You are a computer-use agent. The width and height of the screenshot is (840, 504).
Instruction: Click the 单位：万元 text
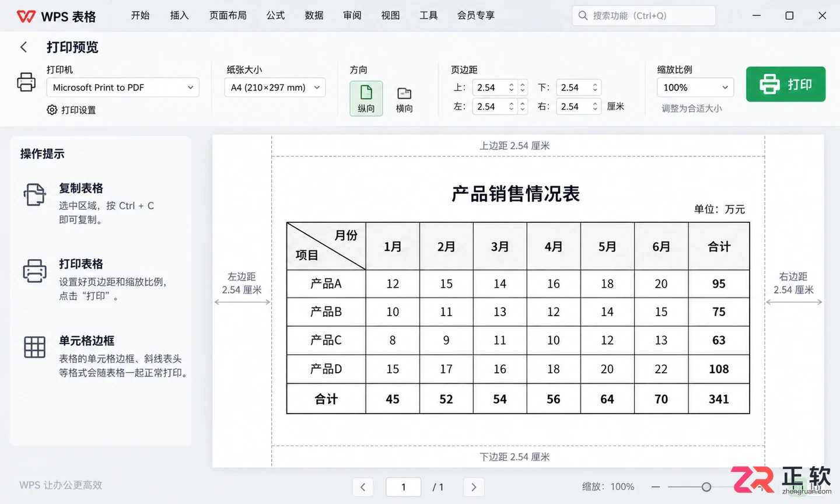719,209
